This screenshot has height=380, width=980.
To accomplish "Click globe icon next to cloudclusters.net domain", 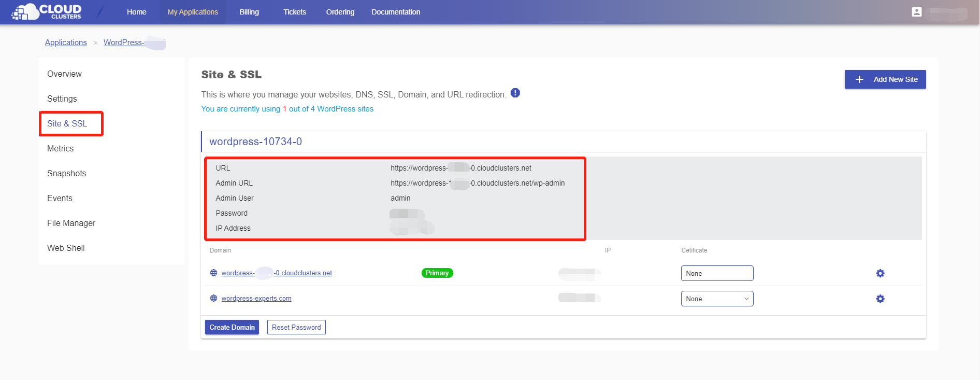I will click(x=213, y=273).
